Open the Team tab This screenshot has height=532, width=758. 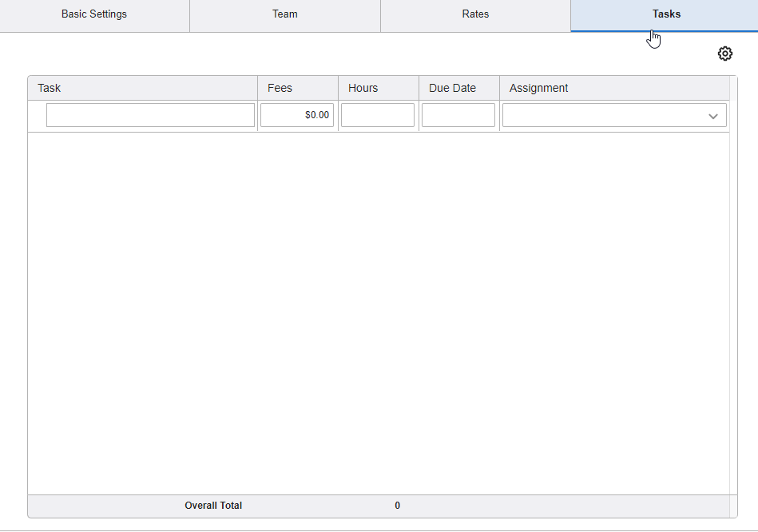coord(284,14)
